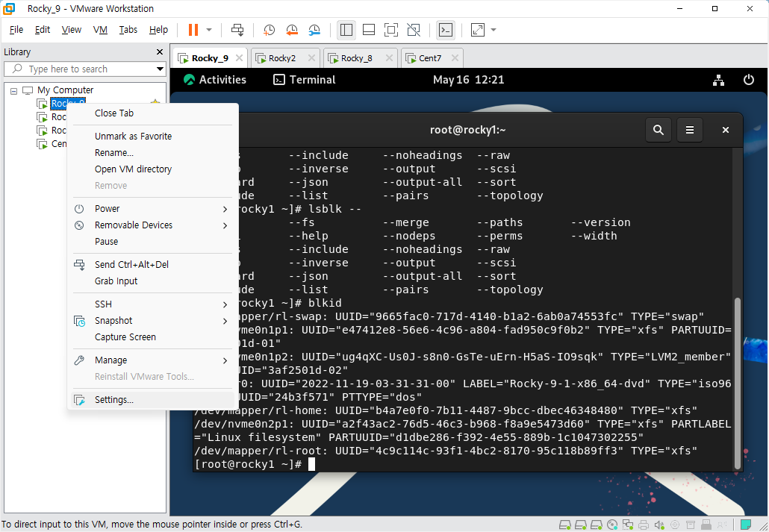769x532 pixels.
Task: Enter full screen mode icon
Action: tap(391, 30)
